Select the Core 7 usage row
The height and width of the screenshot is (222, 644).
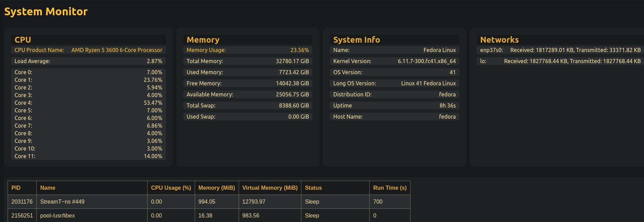click(88, 126)
